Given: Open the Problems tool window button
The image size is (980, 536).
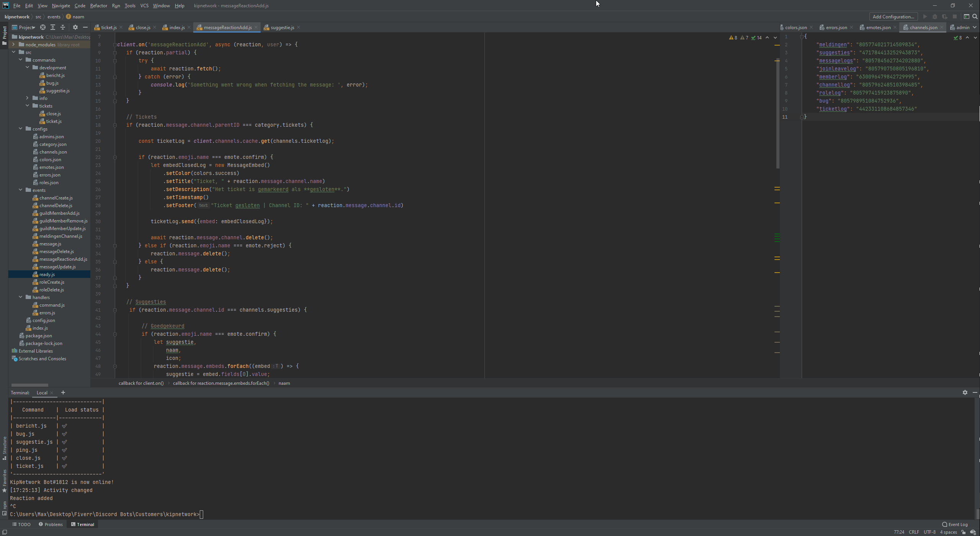Looking at the screenshot, I should click(51, 525).
